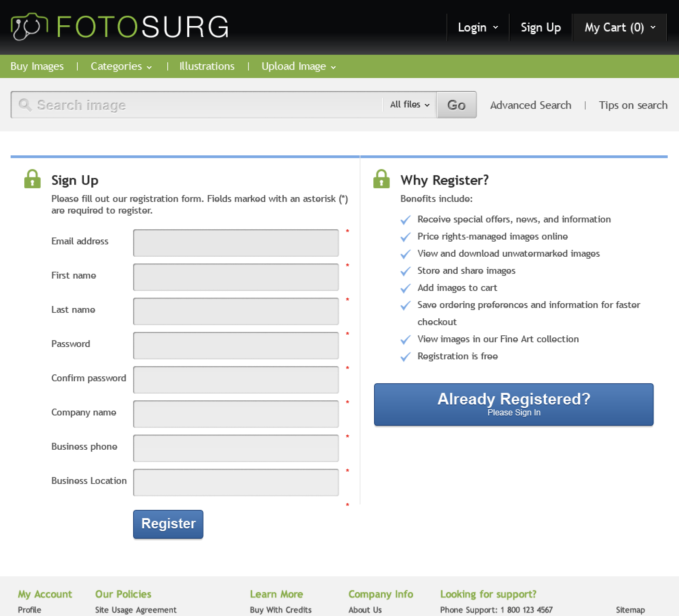
Task: Click the FotoSurg camera logo icon
Action: (29, 27)
